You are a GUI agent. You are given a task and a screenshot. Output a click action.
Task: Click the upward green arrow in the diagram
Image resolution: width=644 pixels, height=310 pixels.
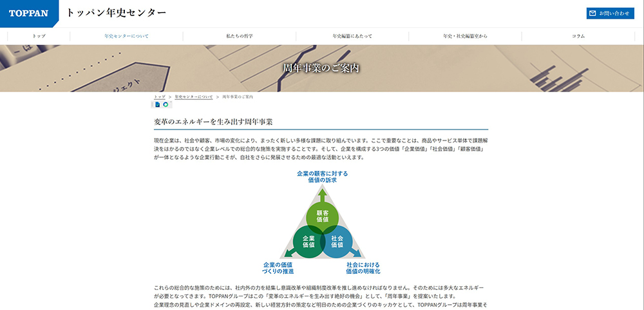tap(323, 195)
